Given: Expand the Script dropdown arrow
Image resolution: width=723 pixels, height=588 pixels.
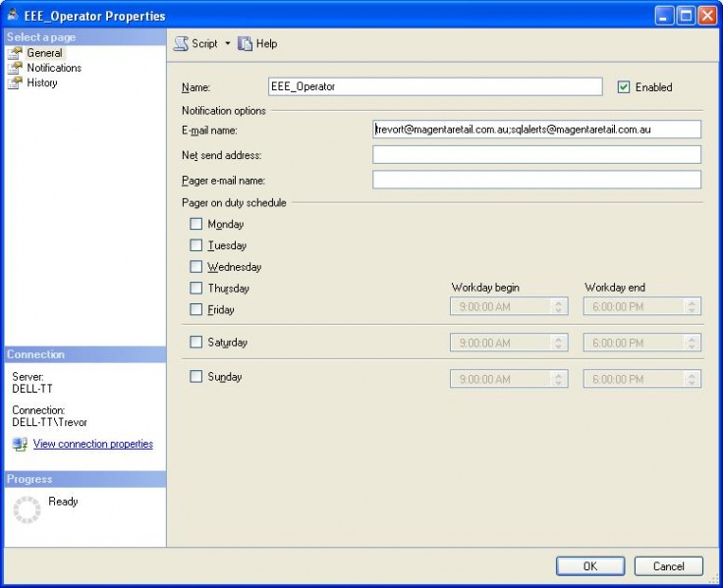Looking at the screenshot, I should click(227, 44).
